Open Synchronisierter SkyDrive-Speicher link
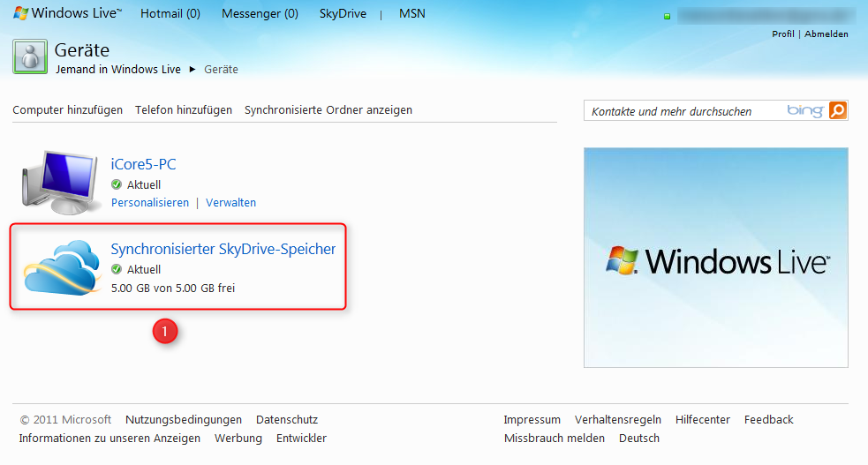868x465 pixels. pos(223,250)
